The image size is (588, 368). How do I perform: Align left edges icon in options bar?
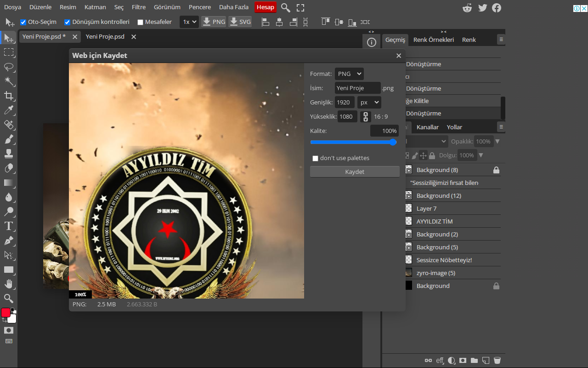pyautogui.click(x=266, y=22)
